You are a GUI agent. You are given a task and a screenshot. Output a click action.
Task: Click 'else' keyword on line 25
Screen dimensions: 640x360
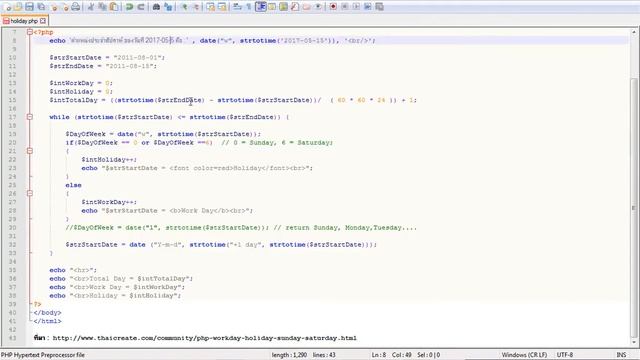click(73, 185)
